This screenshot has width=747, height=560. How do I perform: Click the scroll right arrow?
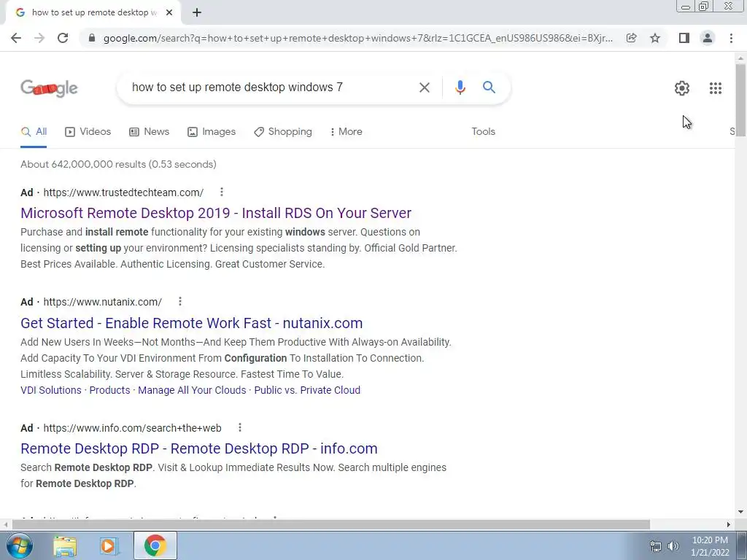[729, 524]
